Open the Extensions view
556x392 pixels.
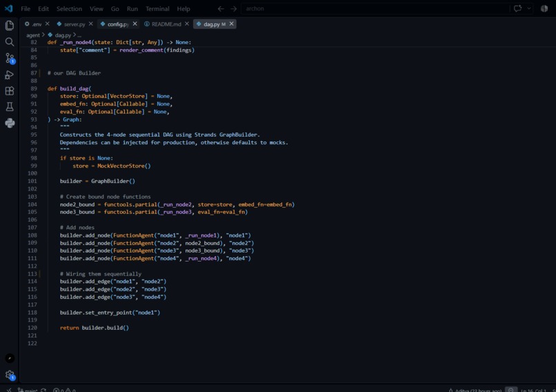click(x=10, y=91)
